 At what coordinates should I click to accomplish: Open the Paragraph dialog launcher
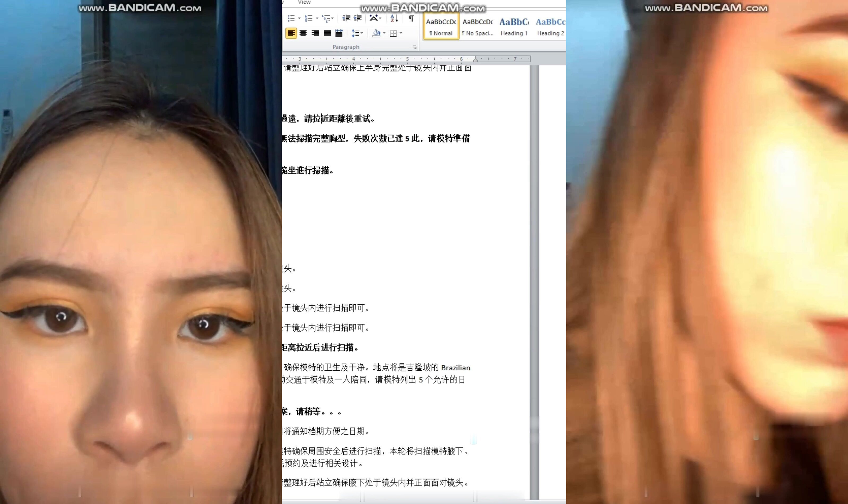point(414,47)
